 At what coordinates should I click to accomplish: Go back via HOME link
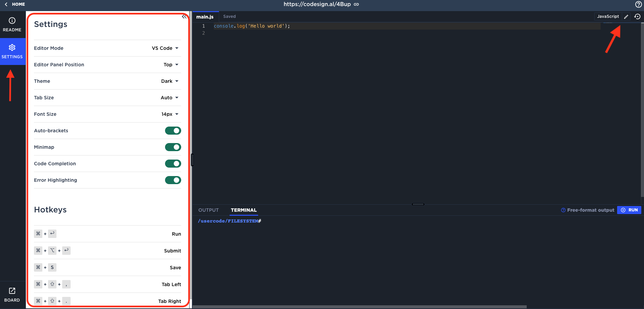point(15,4)
